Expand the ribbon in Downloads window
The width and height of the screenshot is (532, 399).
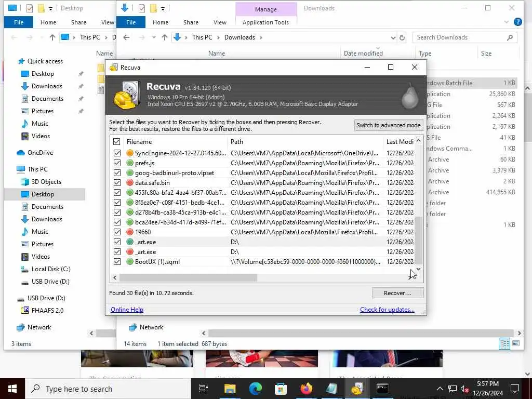pyautogui.click(x=506, y=22)
